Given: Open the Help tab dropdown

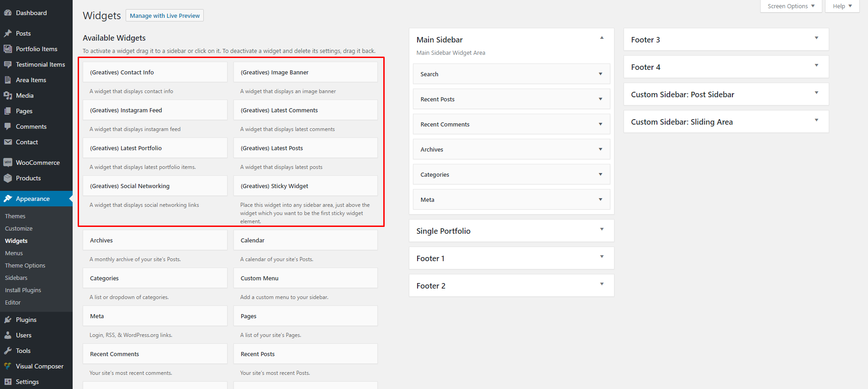Looking at the screenshot, I should tap(842, 6).
